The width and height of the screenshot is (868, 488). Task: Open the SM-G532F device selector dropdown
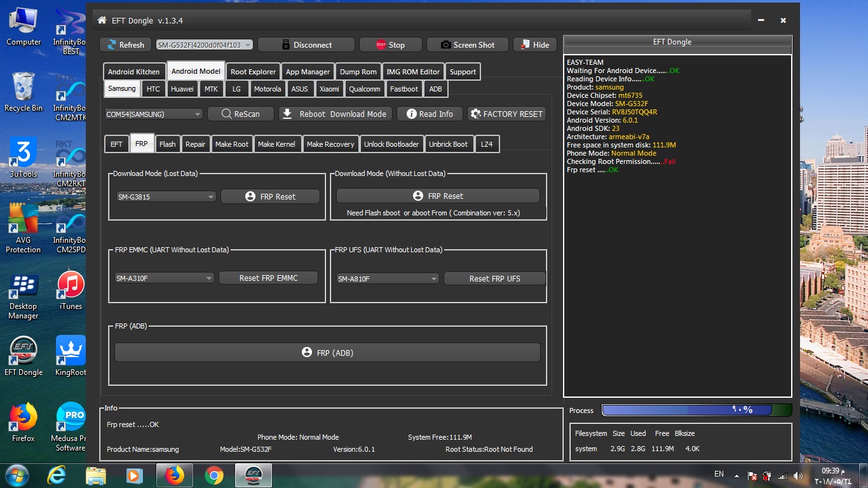[x=205, y=44]
